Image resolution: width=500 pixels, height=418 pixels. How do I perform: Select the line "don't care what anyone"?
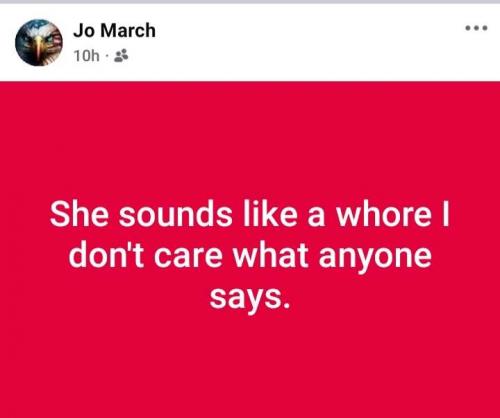click(x=250, y=256)
